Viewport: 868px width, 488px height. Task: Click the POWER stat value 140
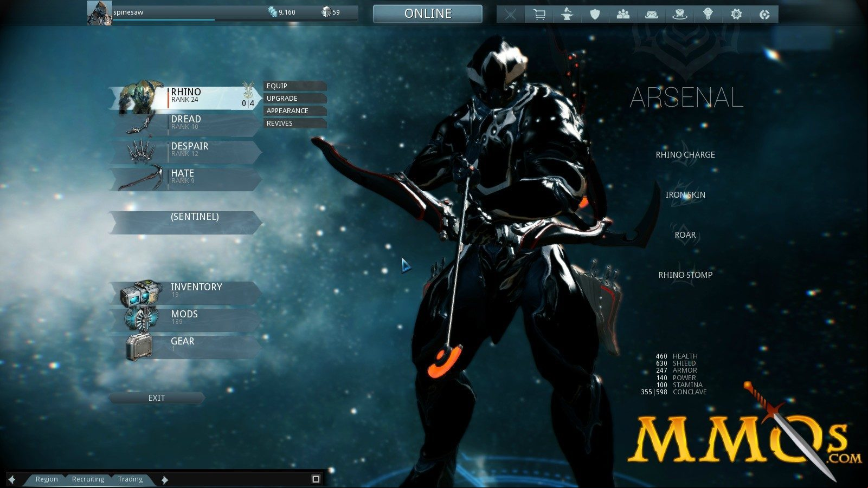pyautogui.click(x=661, y=378)
